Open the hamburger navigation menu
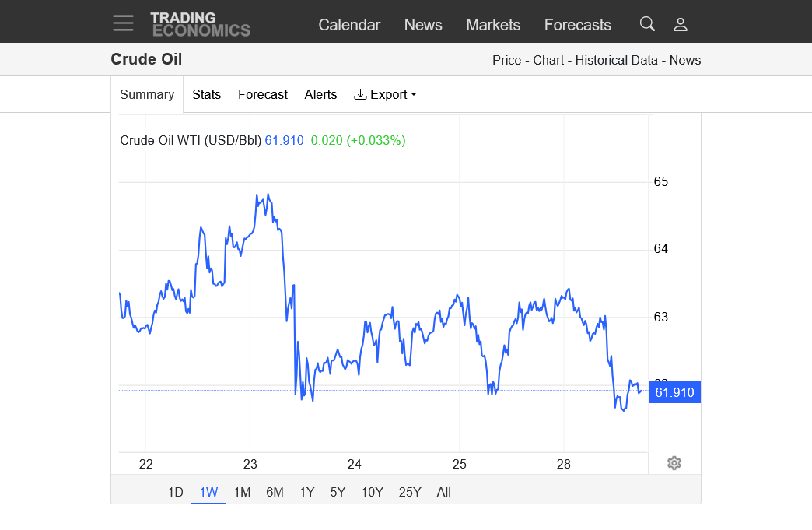Image resolution: width=812 pixels, height=530 pixels. pos(123,23)
